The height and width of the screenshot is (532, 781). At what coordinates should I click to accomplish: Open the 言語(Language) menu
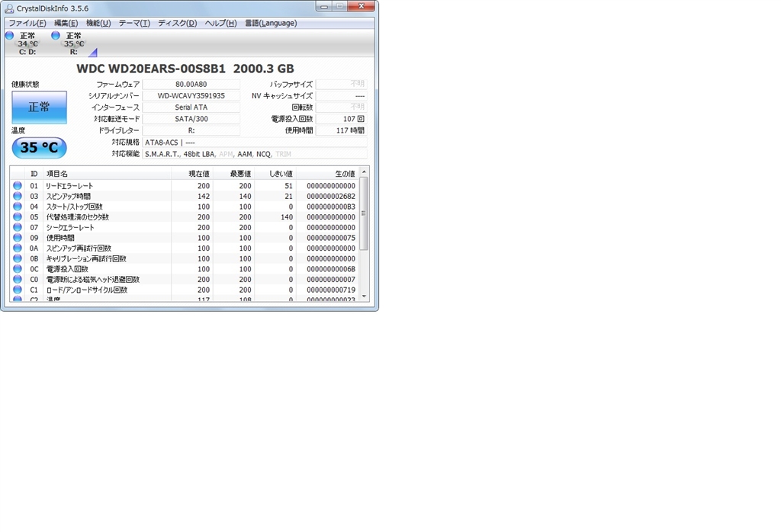(271, 23)
